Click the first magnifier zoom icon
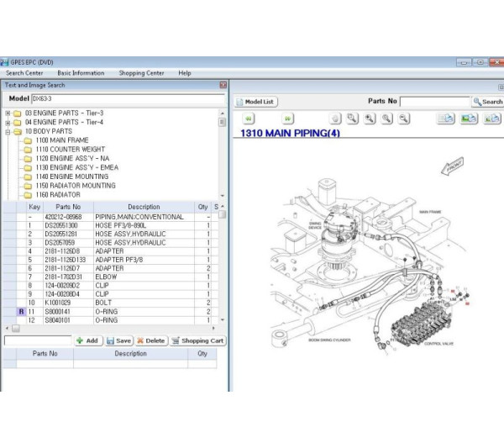The image size is (504, 448). [353, 119]
